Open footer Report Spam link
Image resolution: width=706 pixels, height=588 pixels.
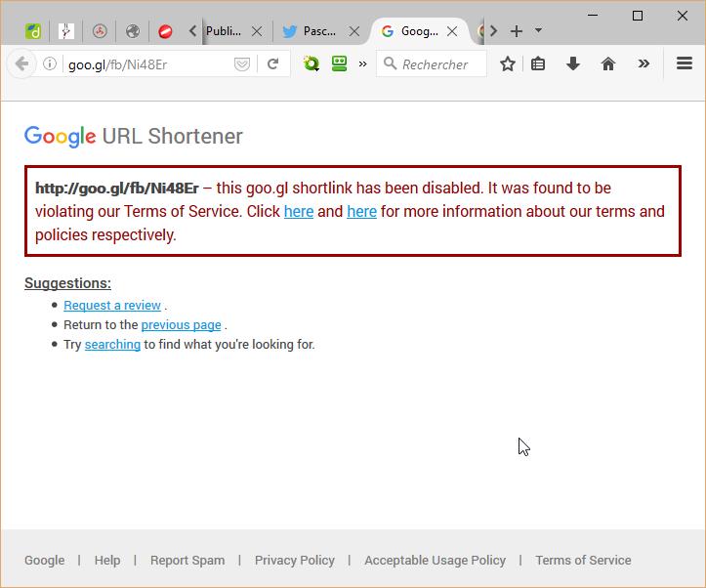point(187,560)
